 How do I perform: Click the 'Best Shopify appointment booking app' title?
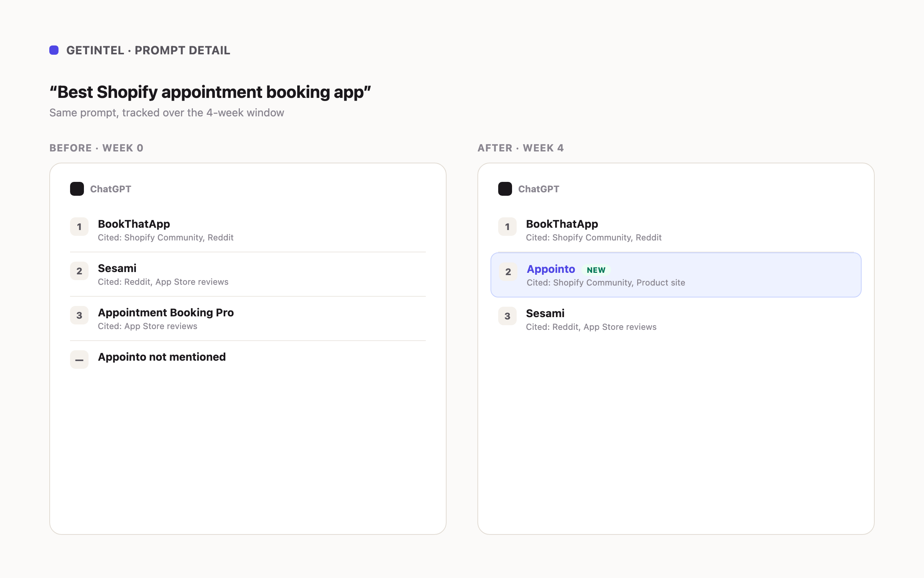(x=210, y=92)
